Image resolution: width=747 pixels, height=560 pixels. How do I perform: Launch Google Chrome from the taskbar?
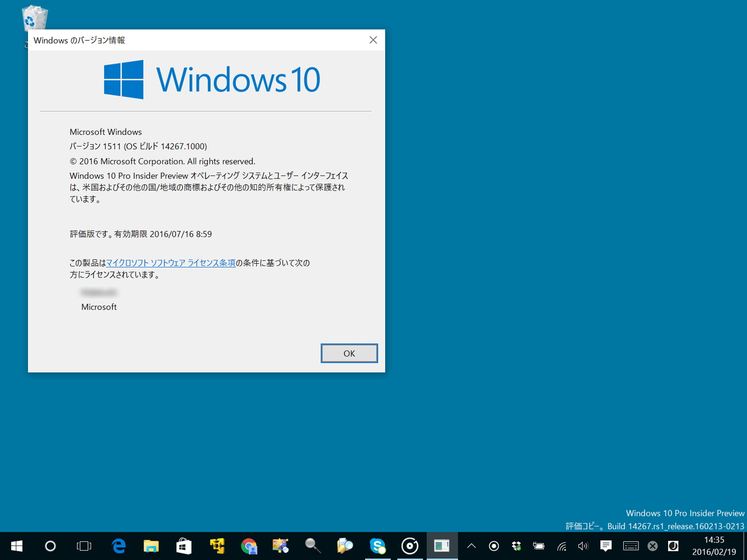pos(249,546)
